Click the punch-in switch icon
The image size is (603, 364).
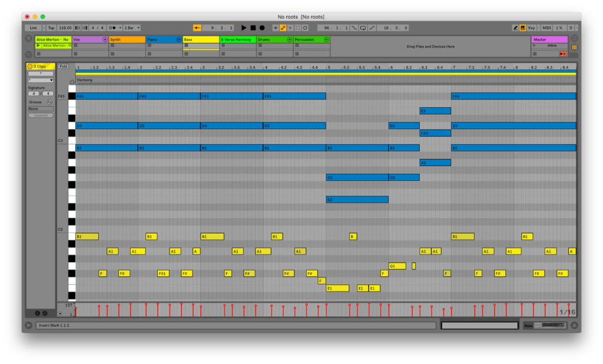[x=354, y=27]
